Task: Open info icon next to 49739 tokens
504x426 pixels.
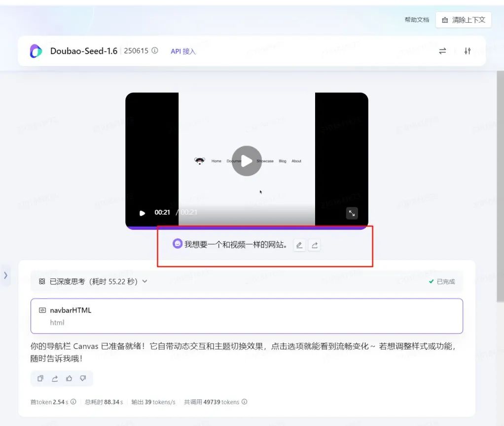Action: point(244,401)
